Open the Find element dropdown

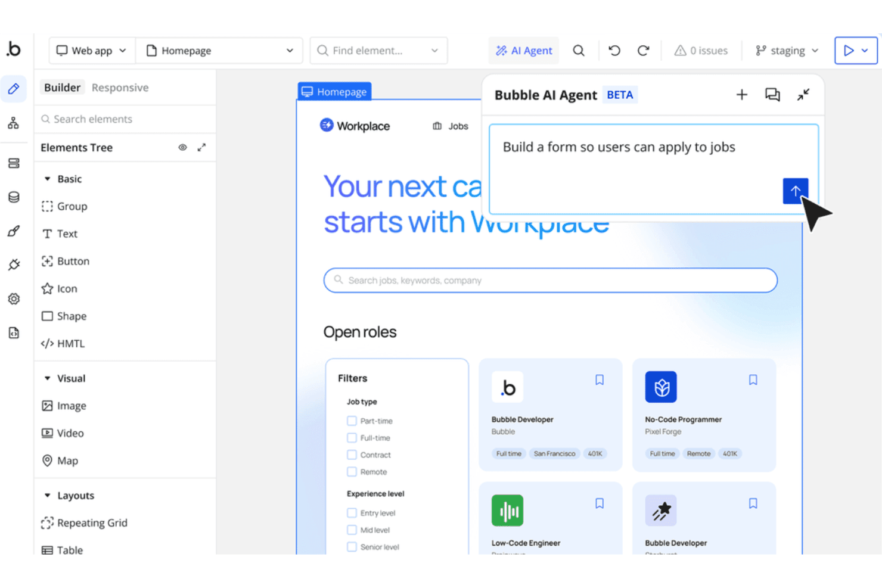(378, 51)
